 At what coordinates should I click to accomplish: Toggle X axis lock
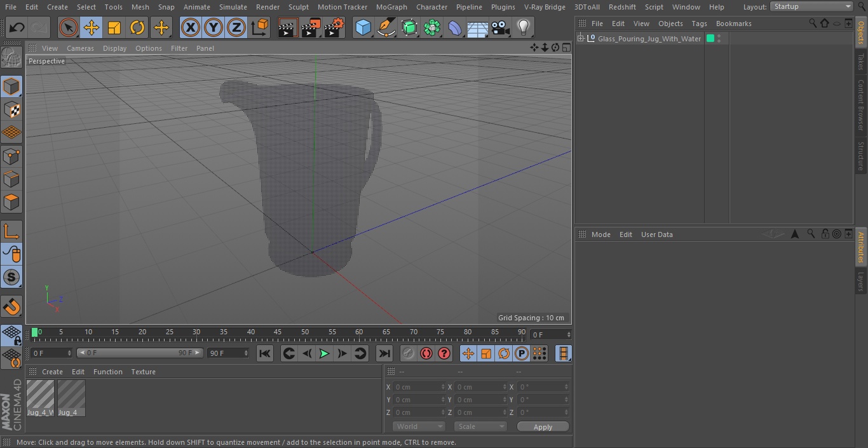(x=191, y=27)
